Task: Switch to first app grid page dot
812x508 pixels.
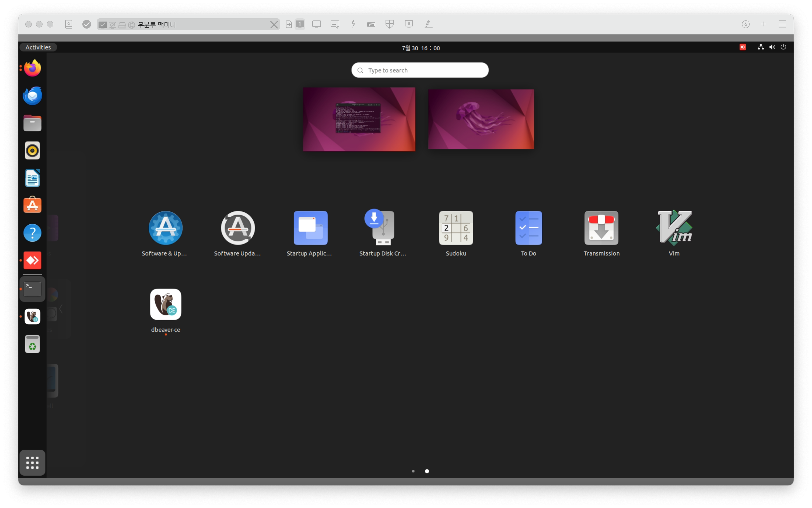Action: point(413,471)
